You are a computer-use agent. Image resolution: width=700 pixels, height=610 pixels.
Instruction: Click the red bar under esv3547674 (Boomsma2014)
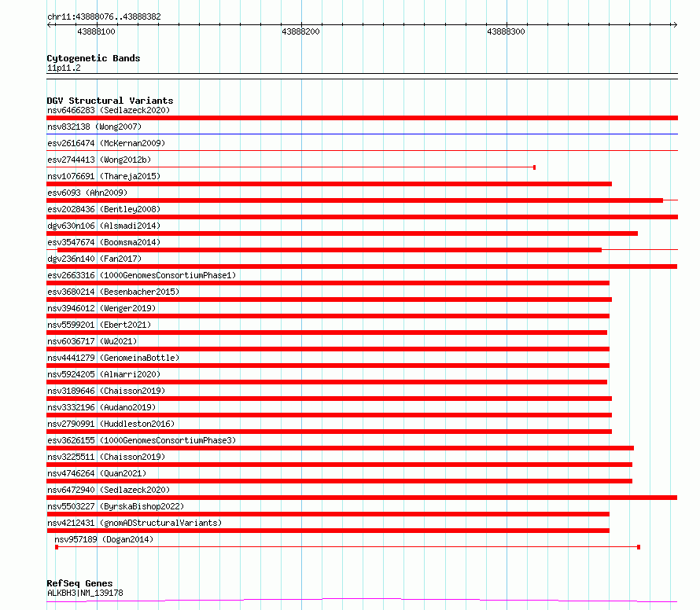330,250
